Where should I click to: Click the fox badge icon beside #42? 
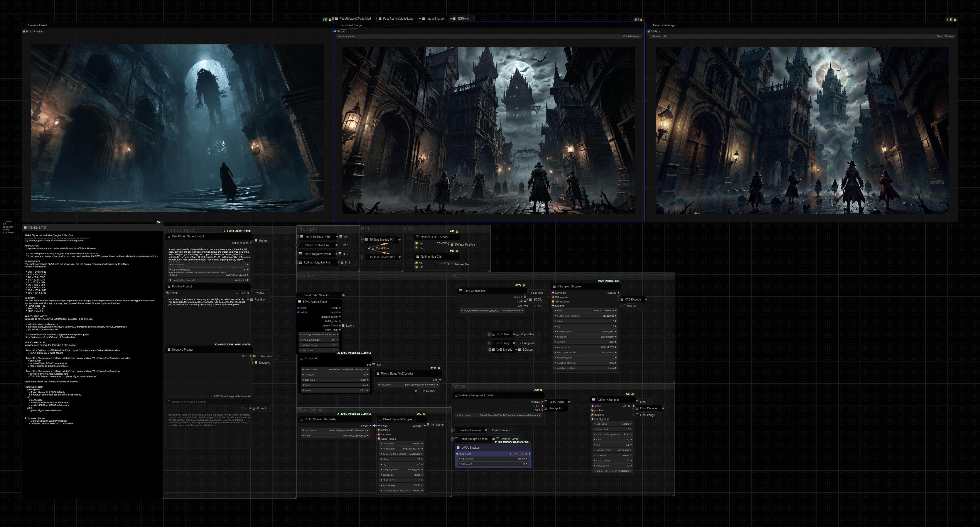[633, 394]
